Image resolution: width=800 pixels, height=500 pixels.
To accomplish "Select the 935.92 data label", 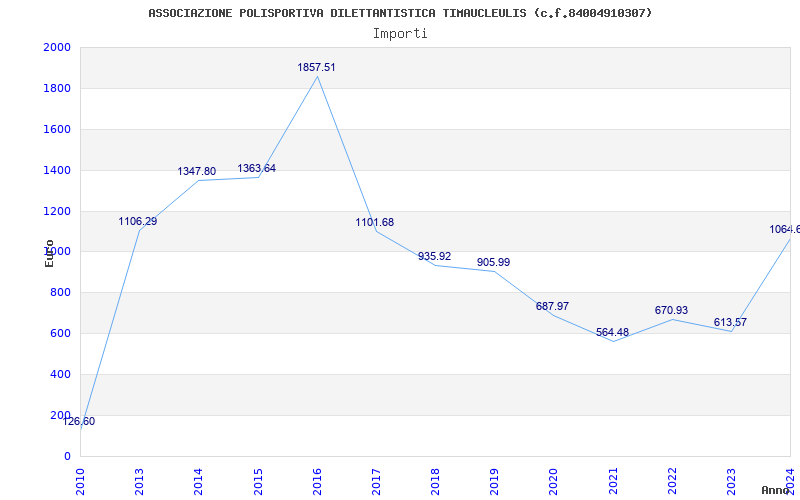I will pos(435,256).
